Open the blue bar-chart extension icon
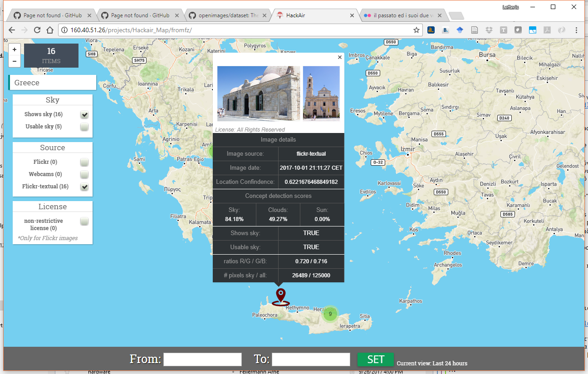The width and height of the screenshot is (588, 374). click(431, 30)
